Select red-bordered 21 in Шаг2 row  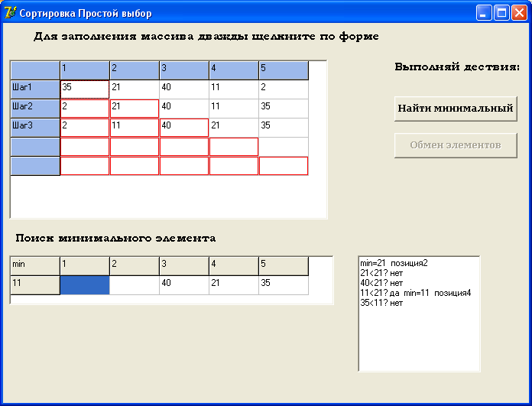[x=135, y=109]
